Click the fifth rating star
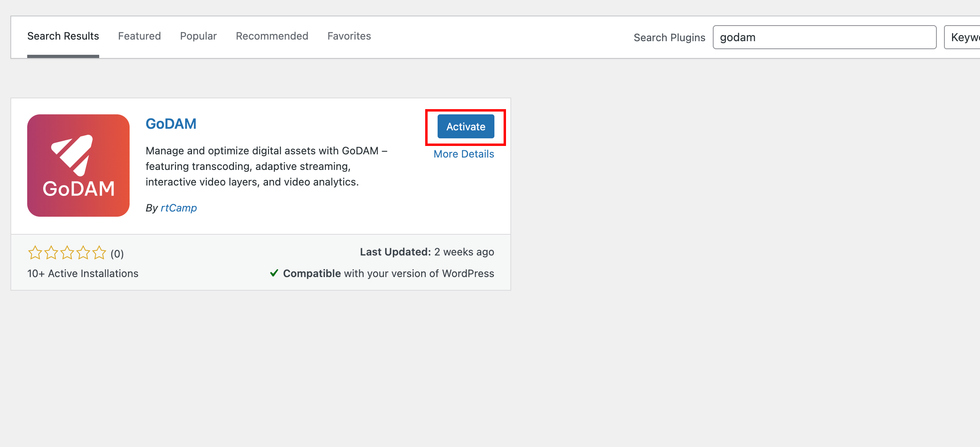 [x=99, y=253]
